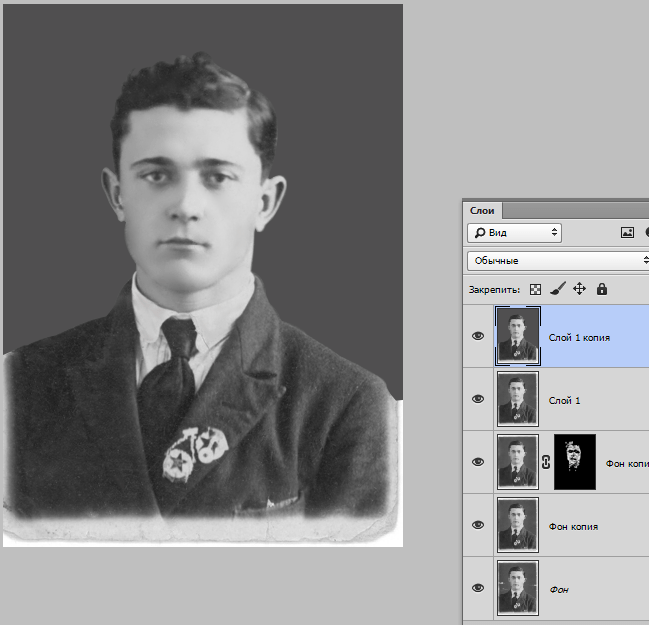This screenshot has width=649, height=625.
Task: Click the lock image pixels brush icon
Action: tap(557, 289)
